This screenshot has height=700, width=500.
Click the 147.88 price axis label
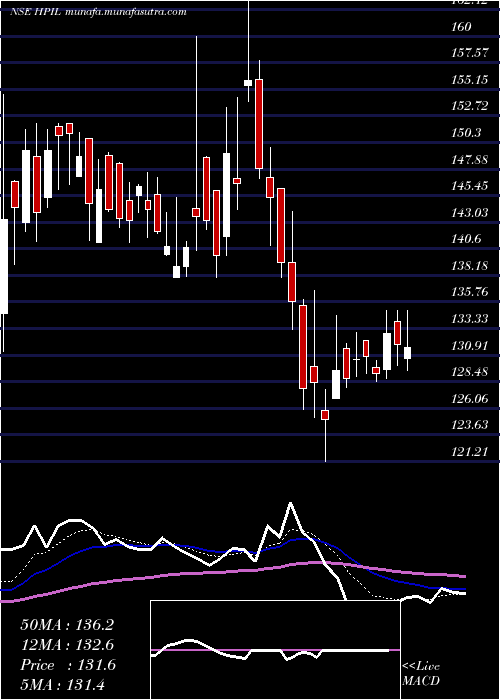pos(470,159)
